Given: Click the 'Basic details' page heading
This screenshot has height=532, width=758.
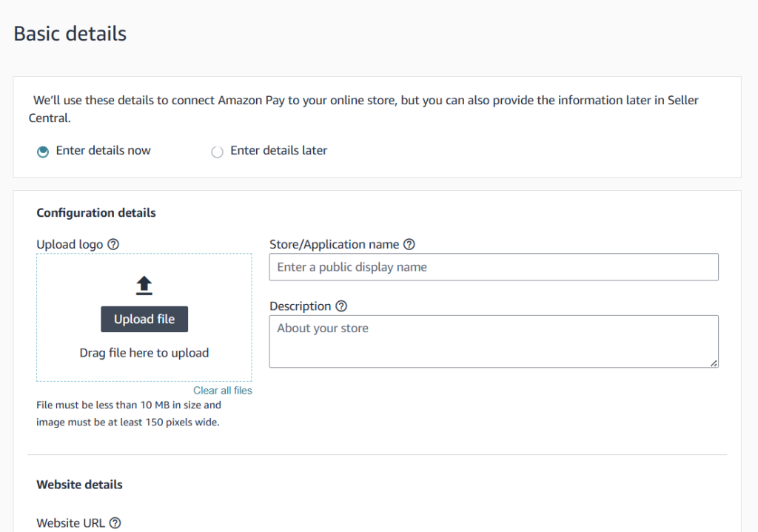Looking at the screenshot, I should point(70,34).
